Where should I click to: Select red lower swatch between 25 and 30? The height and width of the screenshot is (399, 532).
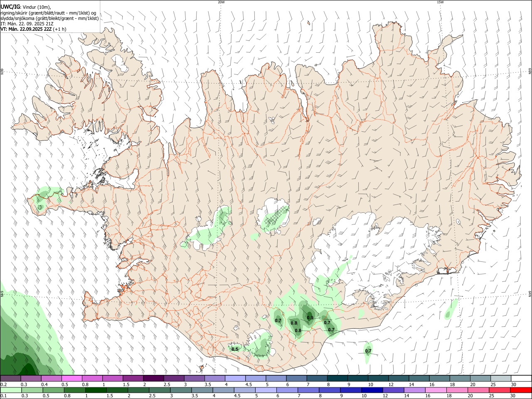499,390
